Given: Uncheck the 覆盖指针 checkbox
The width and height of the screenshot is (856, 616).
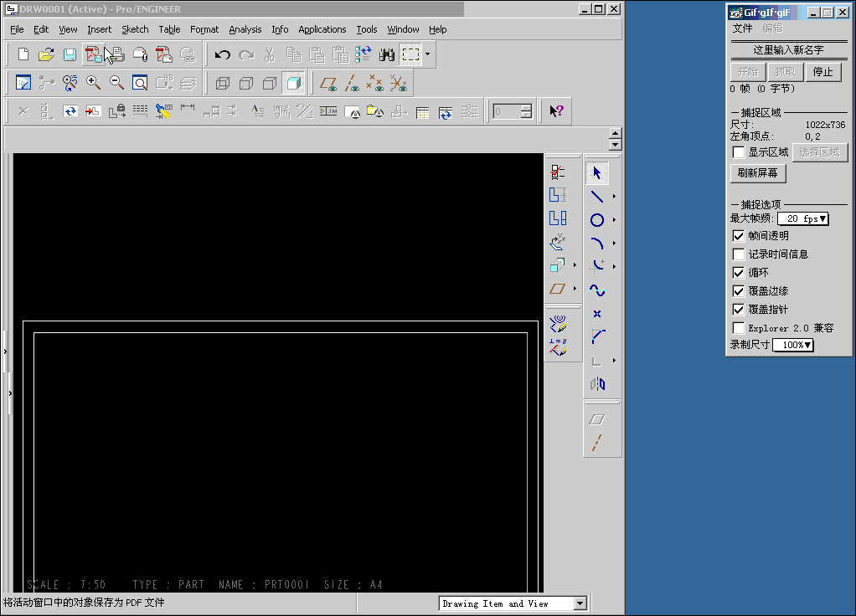Looking at the screenshot, I should 738,310.
